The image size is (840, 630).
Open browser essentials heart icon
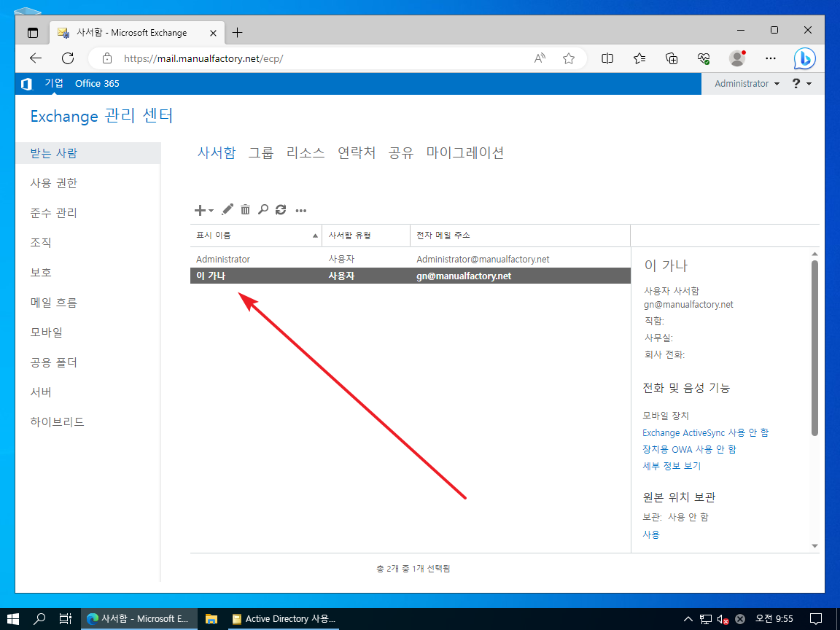(x=704, y=58)
